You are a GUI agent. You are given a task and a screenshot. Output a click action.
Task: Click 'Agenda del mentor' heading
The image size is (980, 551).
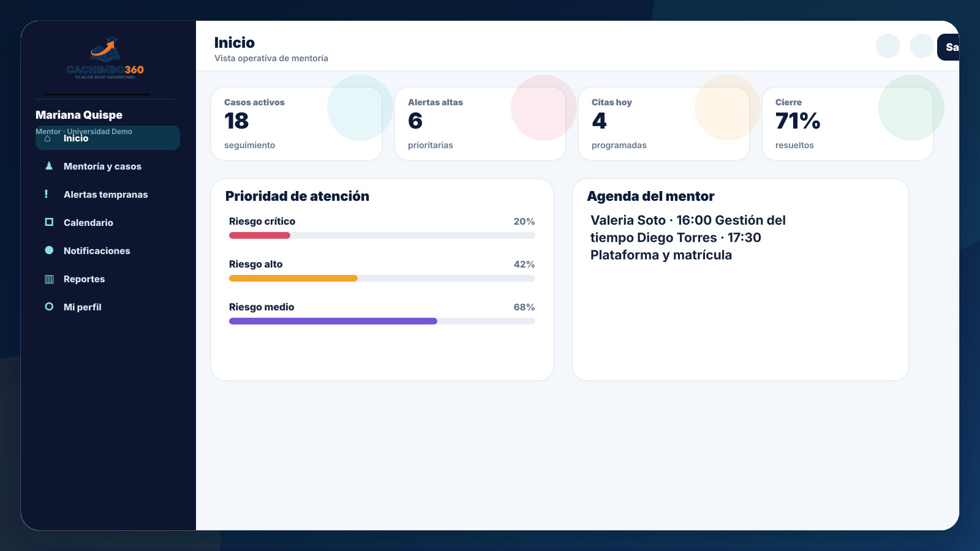click(x=650, y=197)
